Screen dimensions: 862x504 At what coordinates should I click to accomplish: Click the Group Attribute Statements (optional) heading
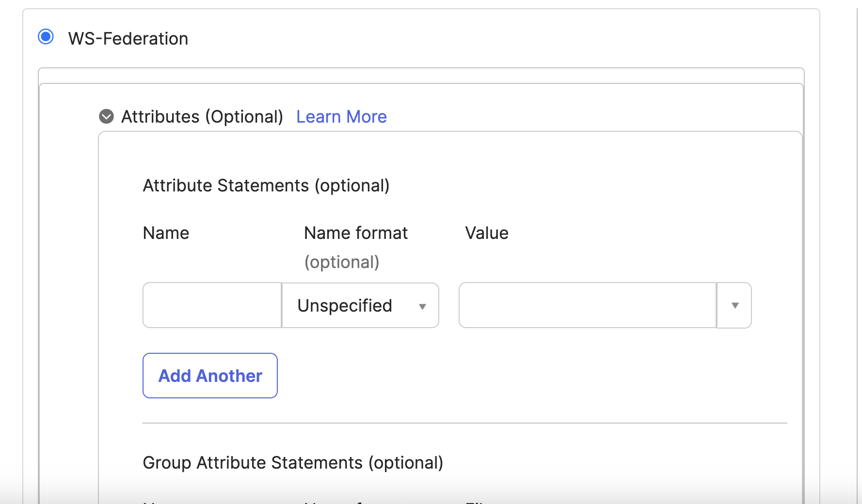coord(293,463)
